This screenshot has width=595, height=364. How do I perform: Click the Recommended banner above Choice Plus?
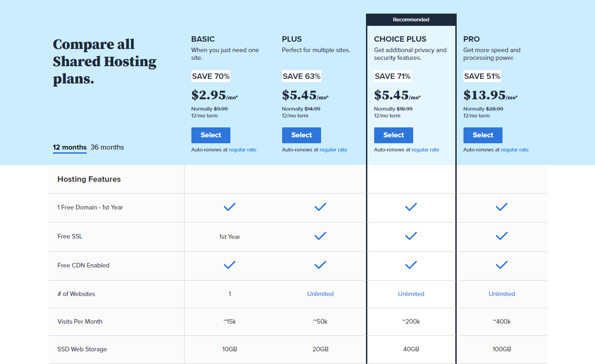[411, 20]
